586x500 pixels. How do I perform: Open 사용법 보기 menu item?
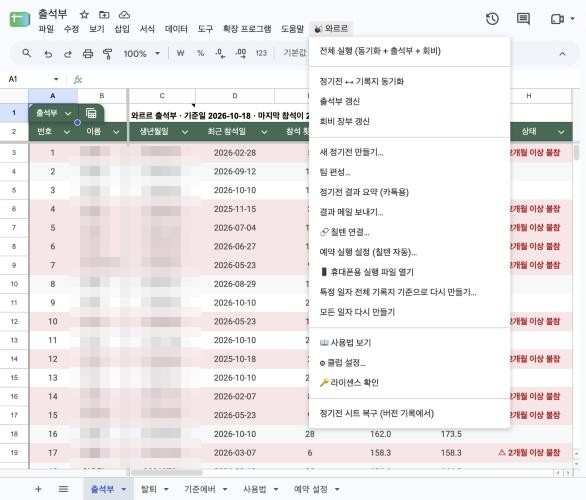click(x=410, y=343)
